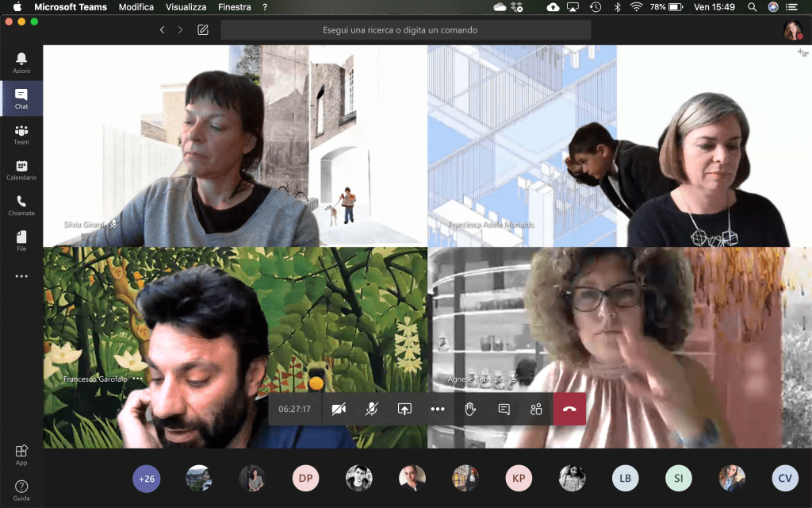Expand the +26 additional participants
Image resolution: width=812 pixels, height=508 pixels.
click(147, 479)
